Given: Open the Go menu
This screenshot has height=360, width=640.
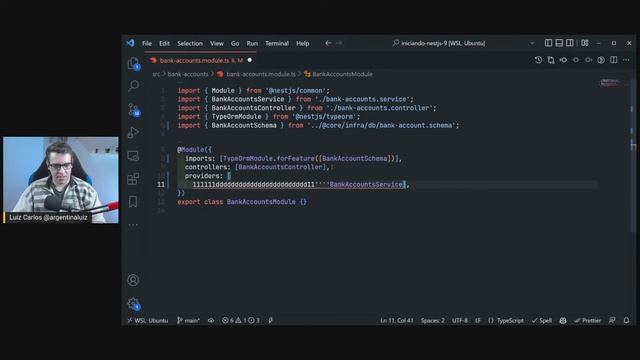Looking at the screenshot, I should [x=235, y=43].
